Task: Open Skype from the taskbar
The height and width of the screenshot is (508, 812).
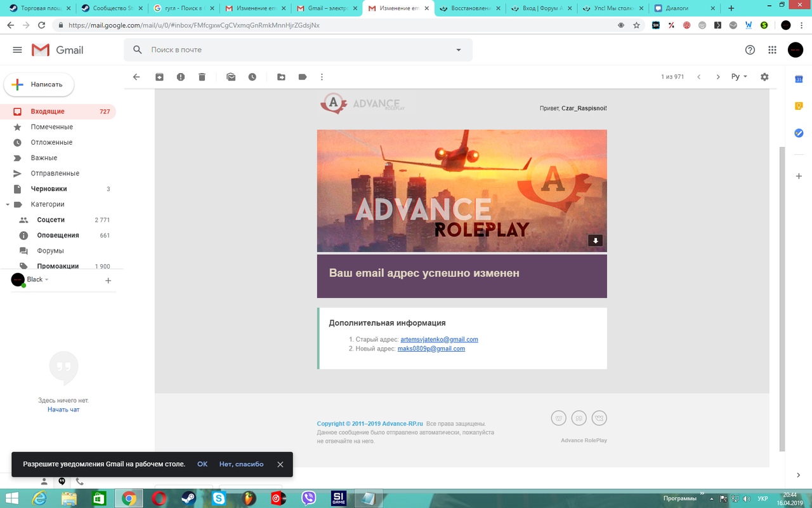Action: click(x=219, y=498)
